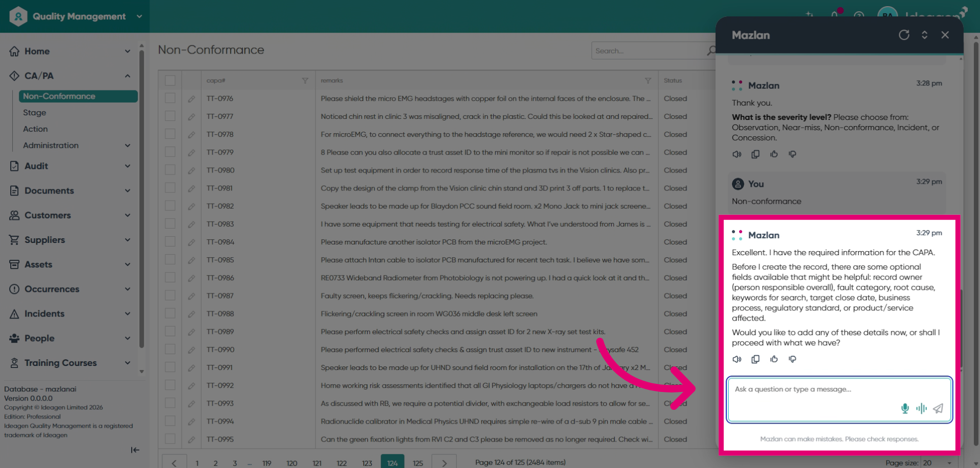
Task: Edit record TT-0985 with pencil icon
Action: click(191, 260)
